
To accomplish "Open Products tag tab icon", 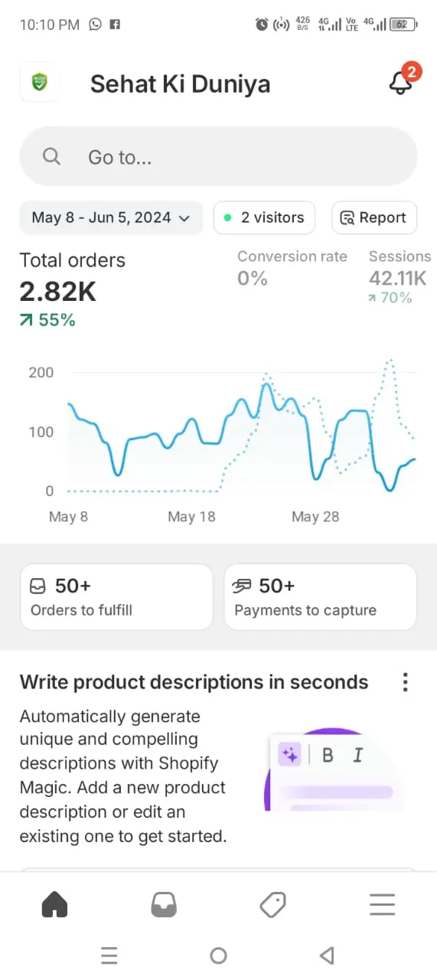I will [x=272, y=905].
